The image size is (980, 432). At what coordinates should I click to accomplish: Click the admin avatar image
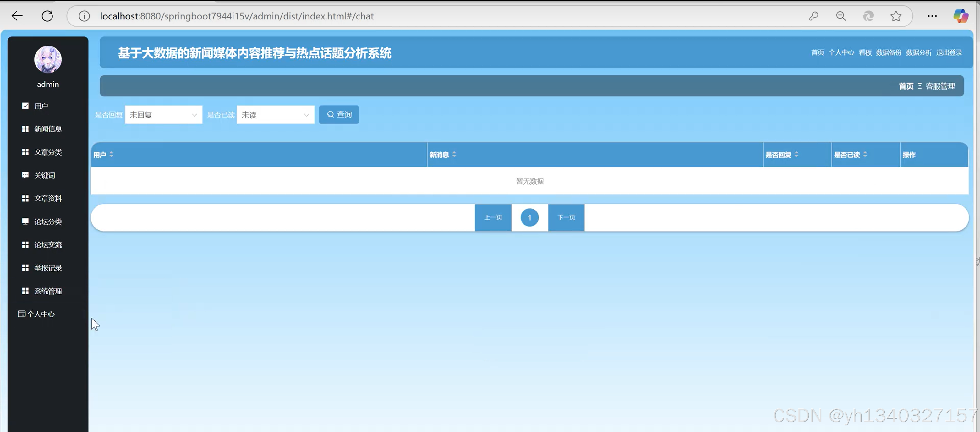pyautogui.click(x=48, y=59)
